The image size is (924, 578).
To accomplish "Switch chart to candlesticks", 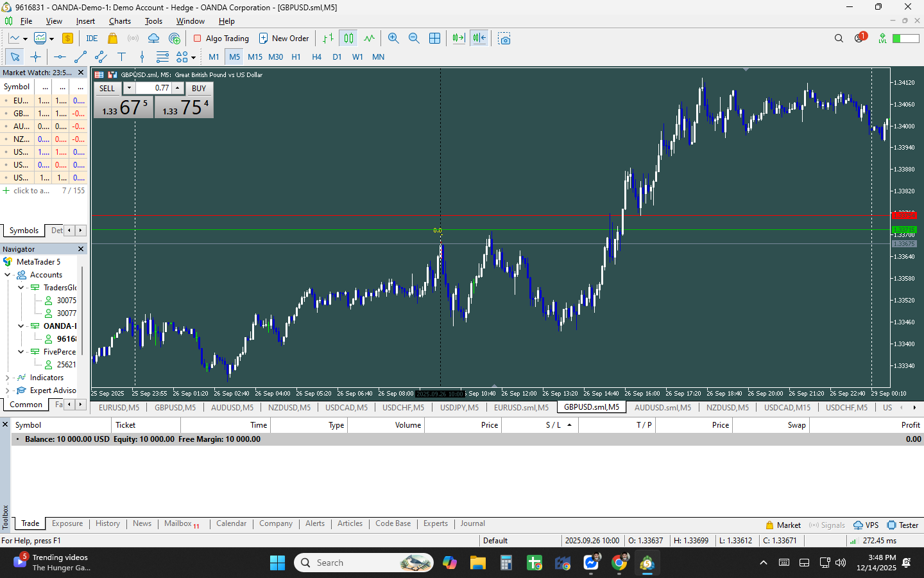I will [x=348, y=39].
